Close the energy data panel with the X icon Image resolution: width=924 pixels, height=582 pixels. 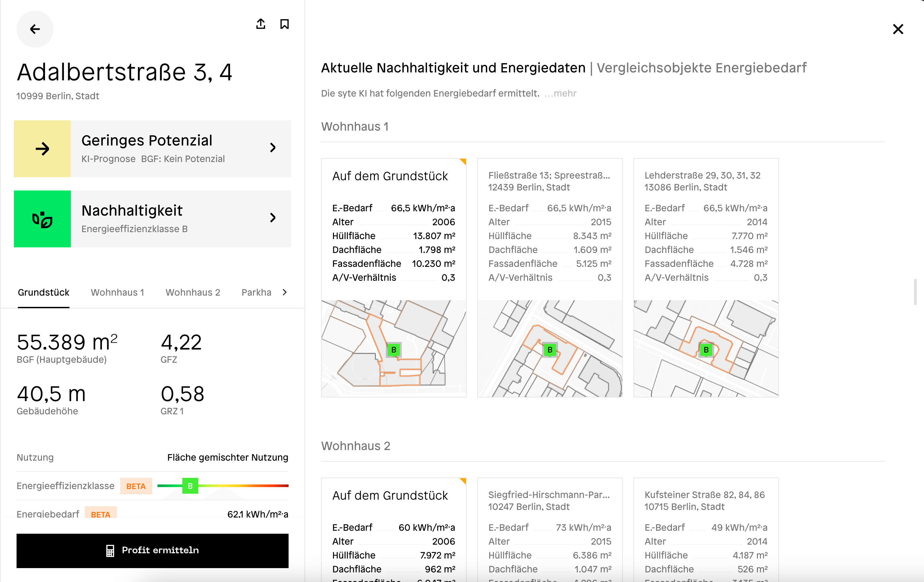[x=898, y=29]
